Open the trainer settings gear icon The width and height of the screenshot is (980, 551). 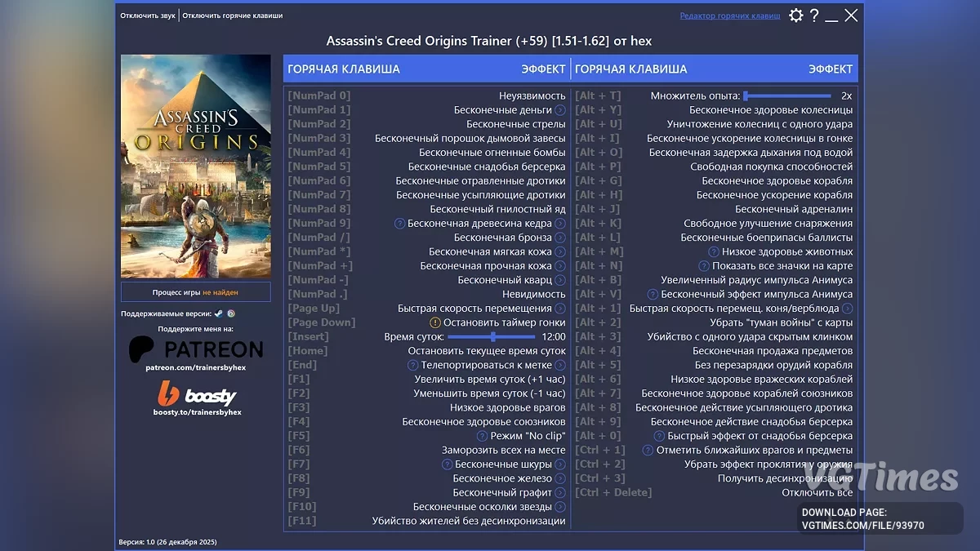[795, 16]
